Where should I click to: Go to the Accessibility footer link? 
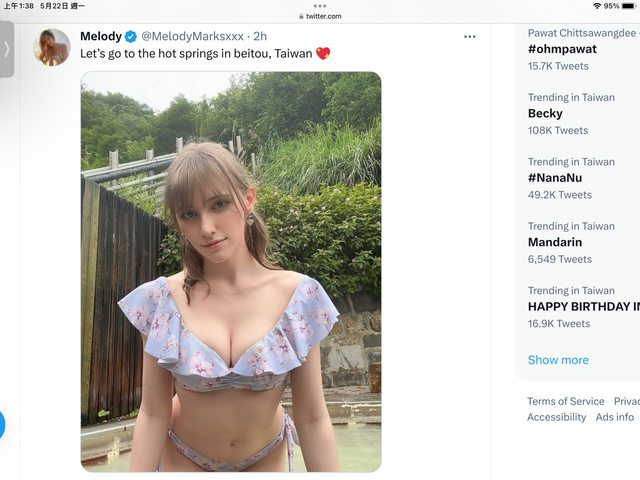556,417
